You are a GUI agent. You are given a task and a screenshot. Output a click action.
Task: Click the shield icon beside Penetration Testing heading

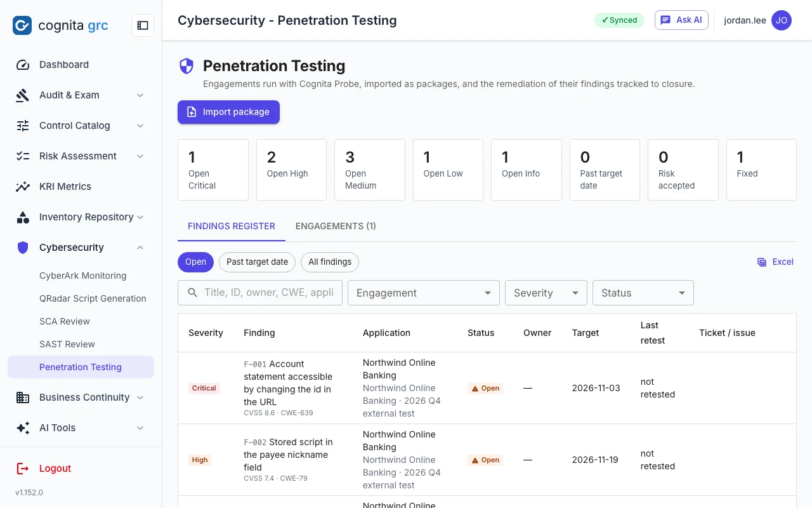pos(187,66)
